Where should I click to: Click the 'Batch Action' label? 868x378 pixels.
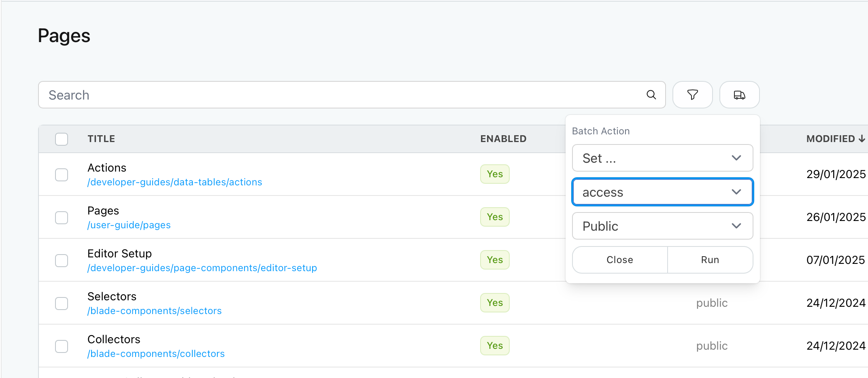coord(601,131)
